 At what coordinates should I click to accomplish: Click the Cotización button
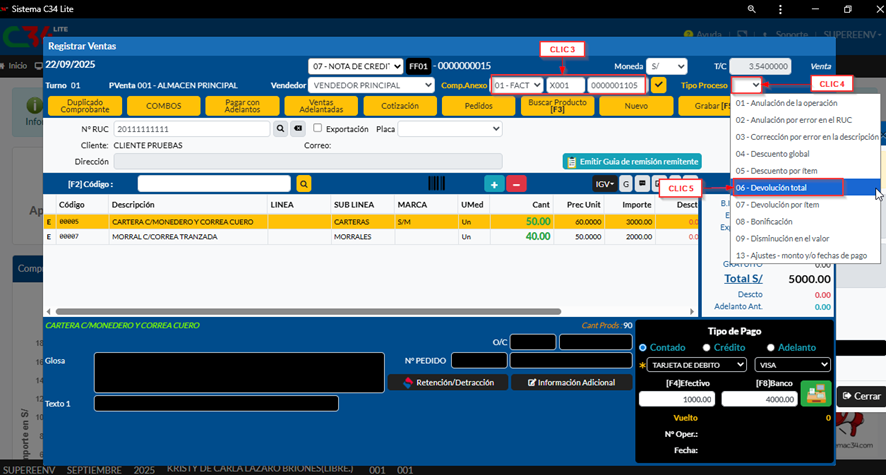[x=401, y=105]
